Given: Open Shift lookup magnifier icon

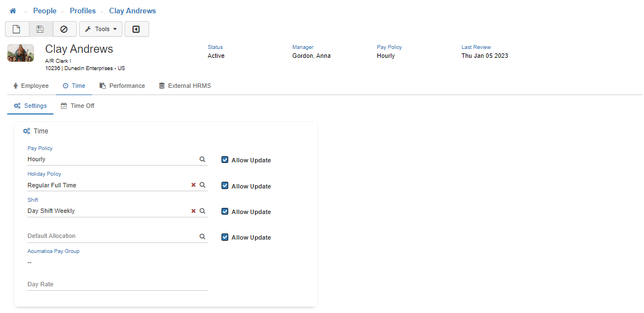Looking at the screenshot, I should (x=203, y=211).
